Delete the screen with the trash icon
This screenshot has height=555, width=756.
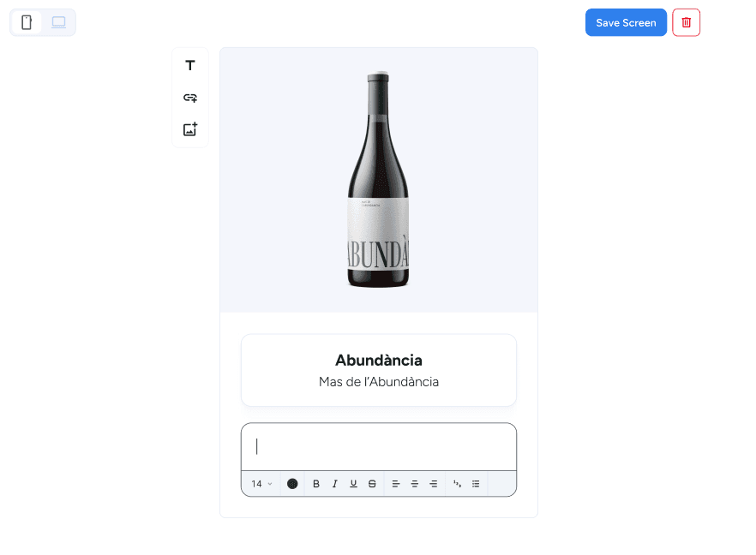pyautogui.click(x=686, y=22)
